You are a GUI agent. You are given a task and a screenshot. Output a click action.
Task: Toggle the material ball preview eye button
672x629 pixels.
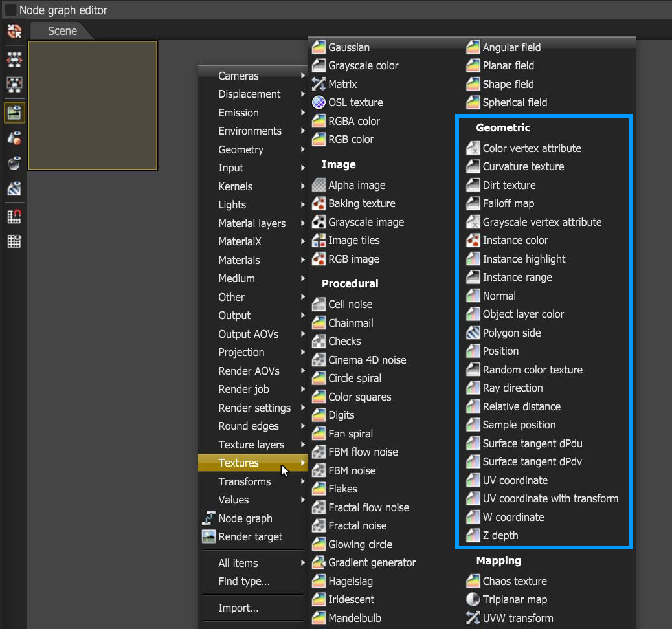(14, 163)
